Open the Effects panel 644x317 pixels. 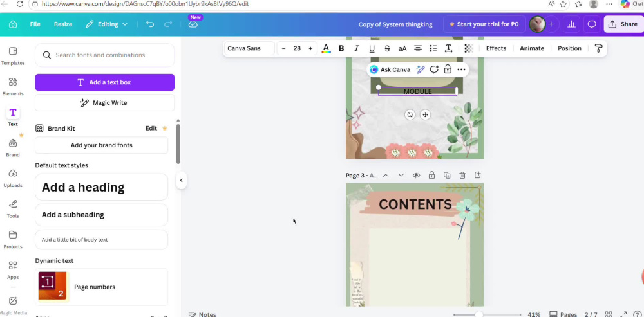click(x=496, y=48)
